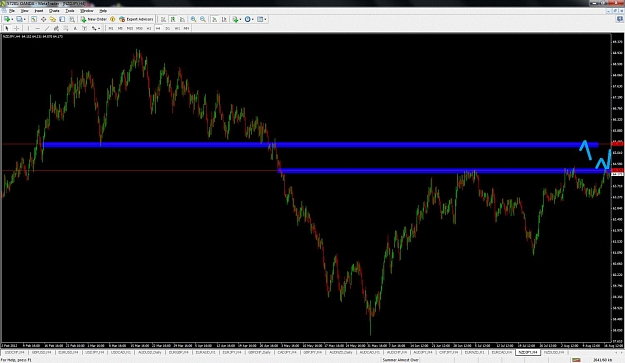Click the Summer Almost Over profile name

click(400, 360)
